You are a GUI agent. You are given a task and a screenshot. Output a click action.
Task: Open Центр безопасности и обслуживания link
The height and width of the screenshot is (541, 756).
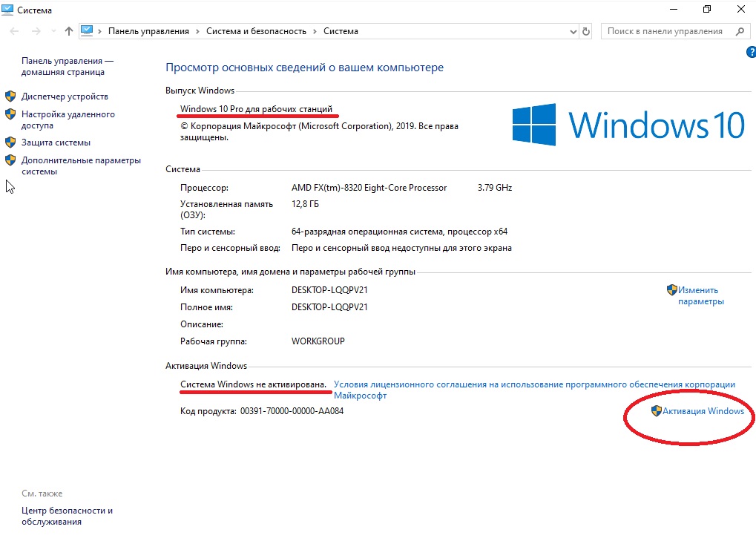(x=67, y=516)
